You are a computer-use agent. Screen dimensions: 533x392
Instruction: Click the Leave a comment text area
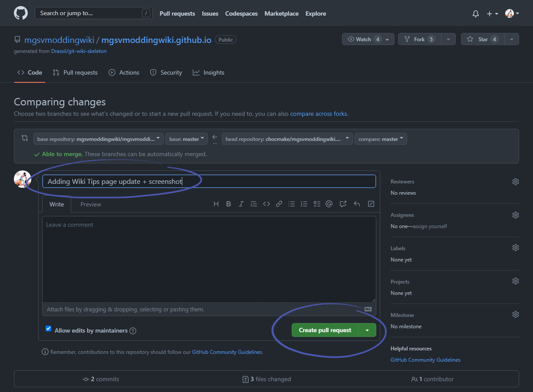(209, 259)
